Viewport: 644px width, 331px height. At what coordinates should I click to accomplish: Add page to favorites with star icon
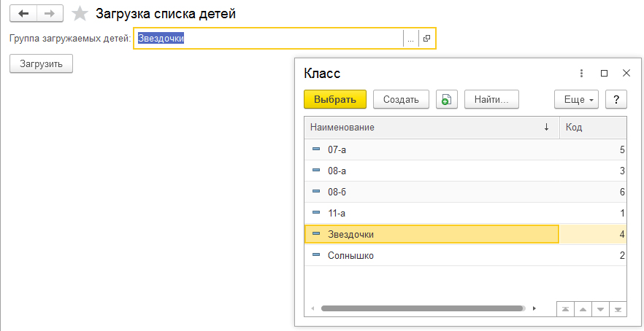click(80, 14)
